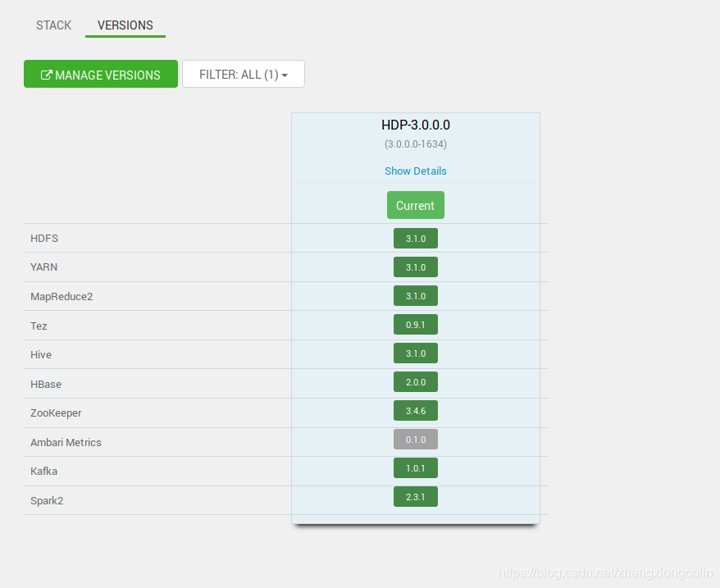This screenshot has width=720, height=588.
Task: Click the Kafka service row label
Action: 44,471
